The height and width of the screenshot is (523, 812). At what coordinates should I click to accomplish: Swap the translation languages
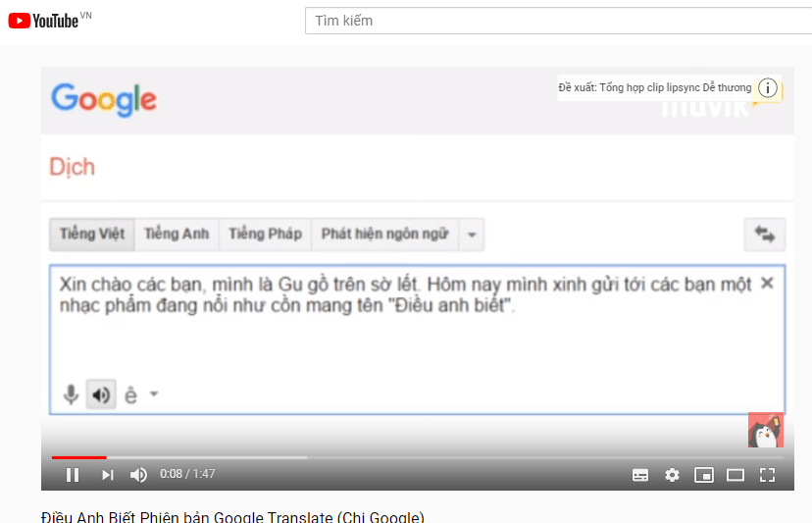point(765,235)
